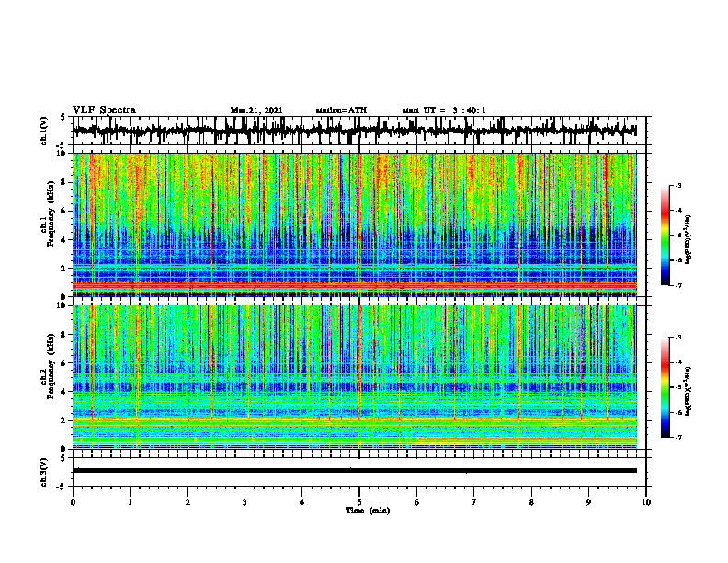Click the time axis tick label "8"
The image size is (728, 563).
point(531,502)
